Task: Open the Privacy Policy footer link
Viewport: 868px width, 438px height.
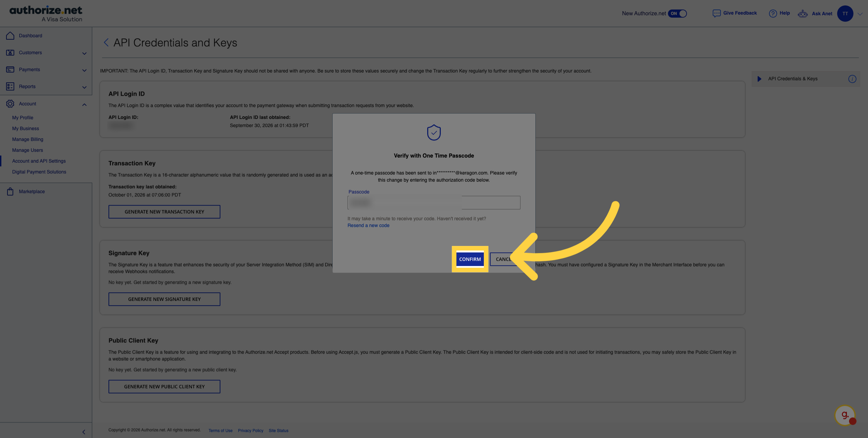Action: pos(251,431)
